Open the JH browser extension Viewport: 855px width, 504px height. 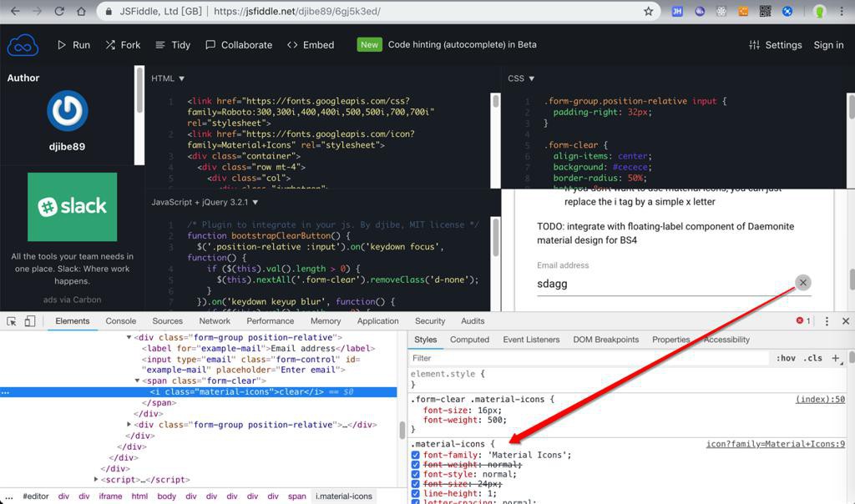(677, 11)
